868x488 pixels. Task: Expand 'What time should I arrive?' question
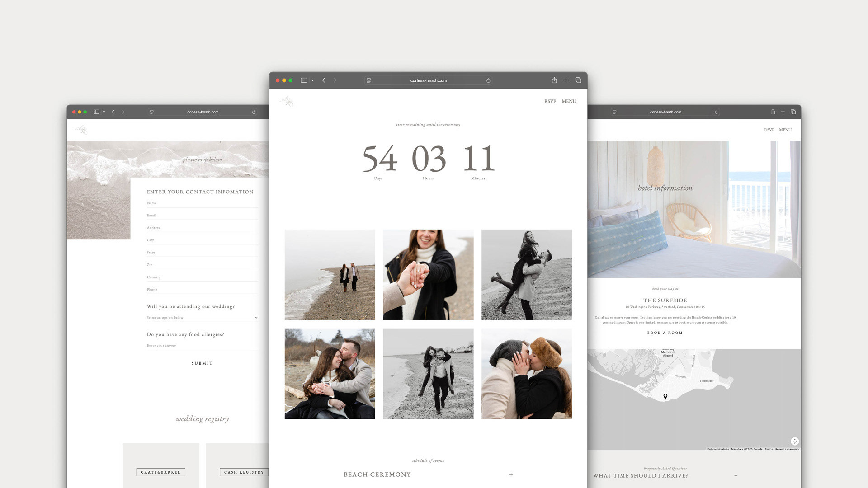tap(736, 476)
